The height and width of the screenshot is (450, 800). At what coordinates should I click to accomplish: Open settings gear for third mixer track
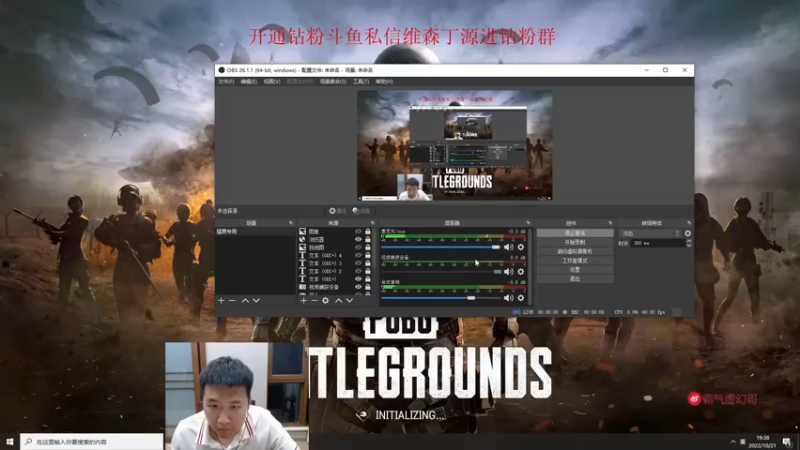(520, 297)
